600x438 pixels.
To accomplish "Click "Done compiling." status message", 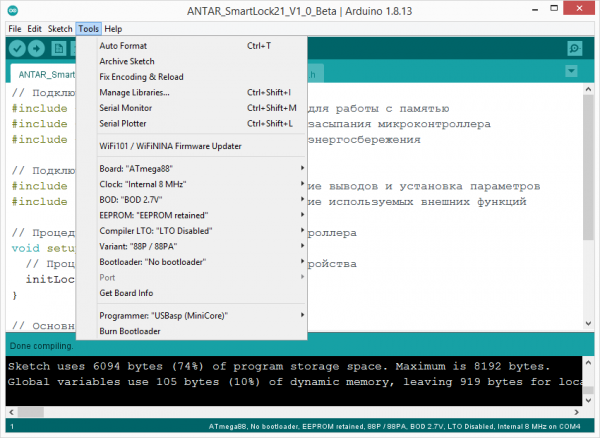I will (41, 346).
